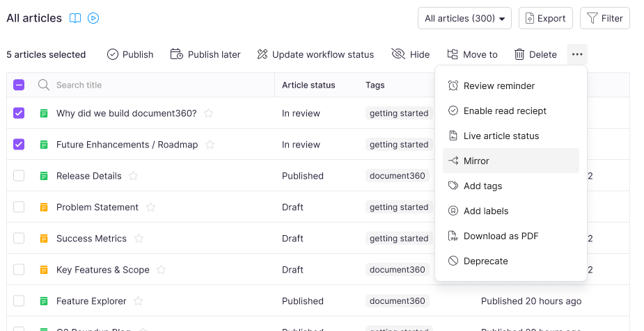644x331 pixels.
Task: Check the Problem Statement checkbox
Action: click(19, 207)
